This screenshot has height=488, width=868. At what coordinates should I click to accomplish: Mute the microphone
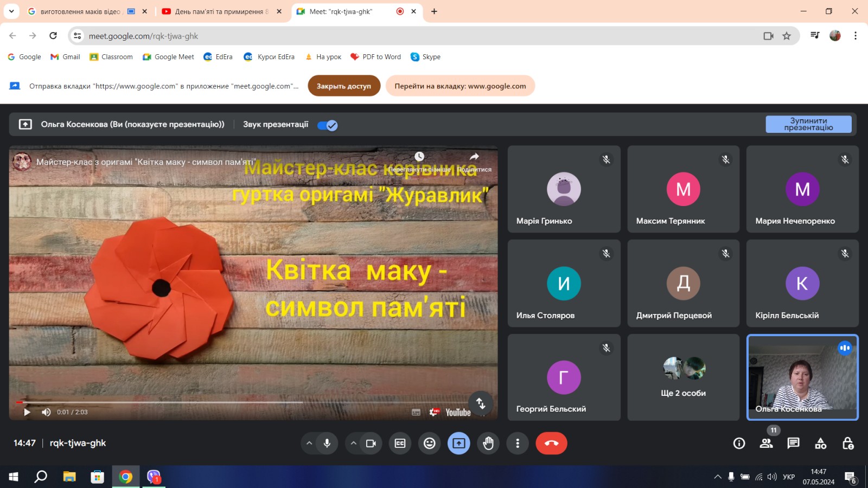[x=327, y=444]
